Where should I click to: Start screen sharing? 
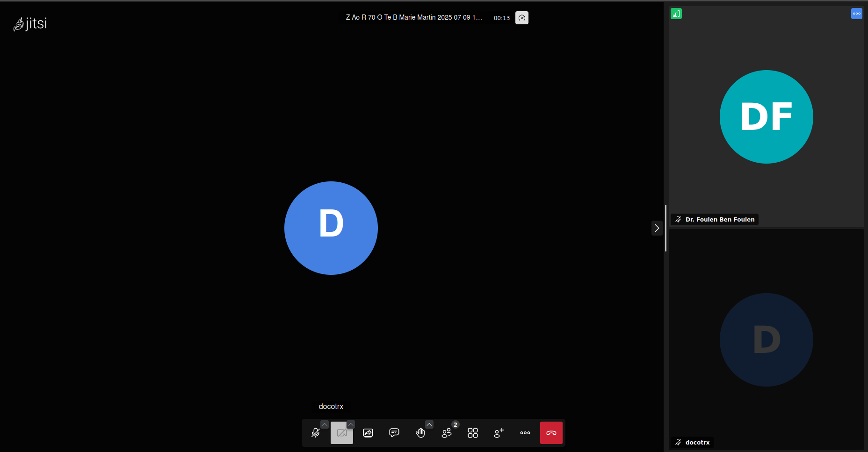(x=368, y=433)
